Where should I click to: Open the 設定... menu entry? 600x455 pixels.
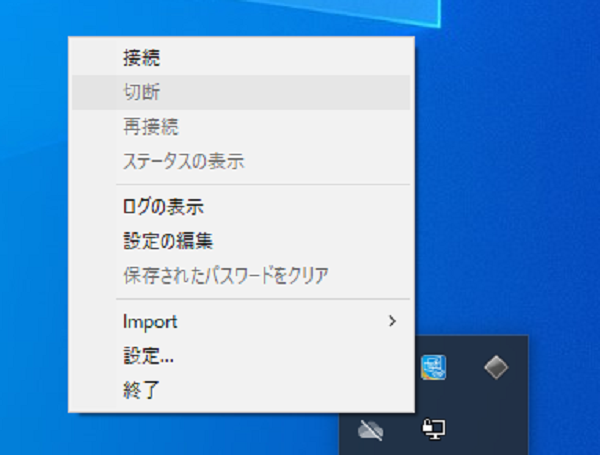241,356
